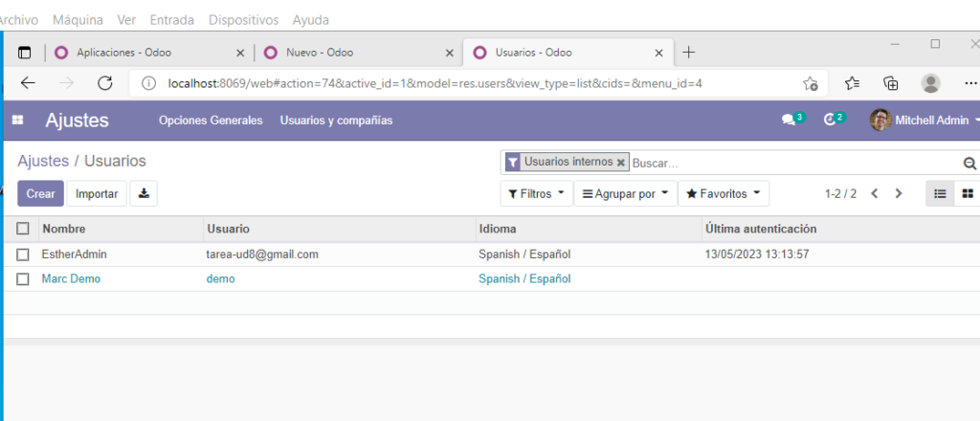The image size is (980, 421).
Task: Tick the select-all checkbox in header
Action: 23,229
